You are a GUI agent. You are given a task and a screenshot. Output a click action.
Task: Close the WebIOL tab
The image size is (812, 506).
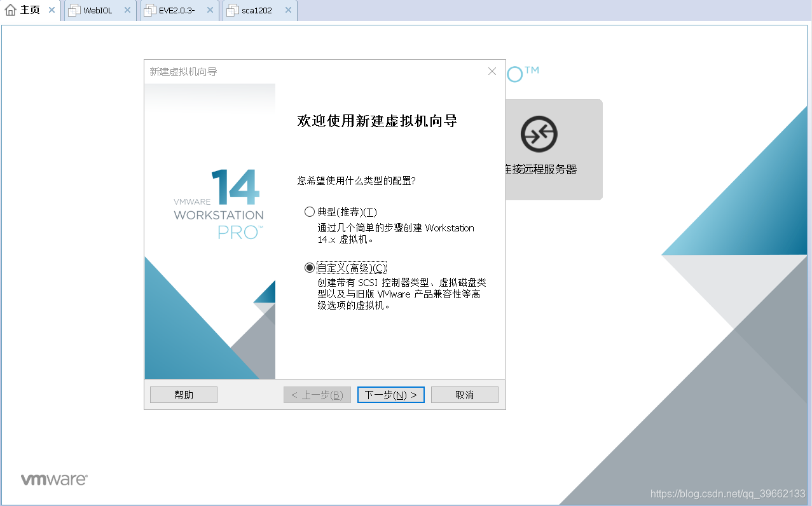127,10
